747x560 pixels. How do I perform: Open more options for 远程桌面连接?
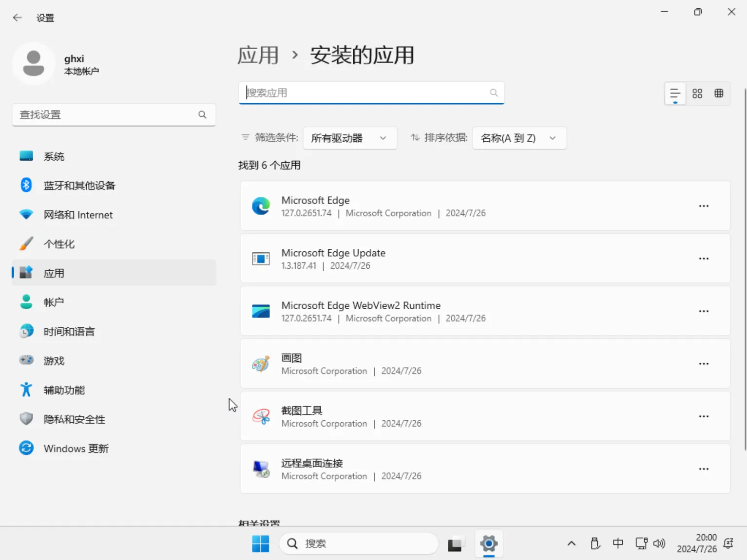tap(704, 468)
